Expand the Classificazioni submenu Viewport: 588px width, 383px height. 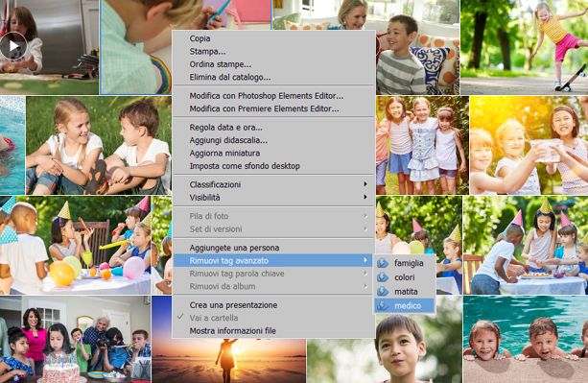point(273,184)
